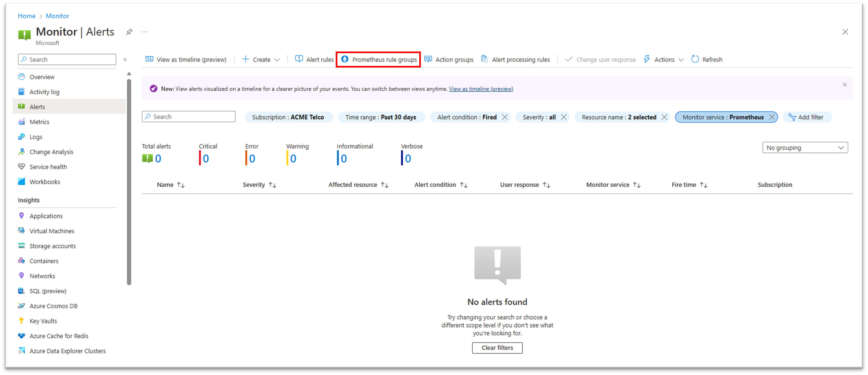The image size is (868, 375).
Task: Click the Add filter button
Action: pyautogui.click(x=805, y=117)
